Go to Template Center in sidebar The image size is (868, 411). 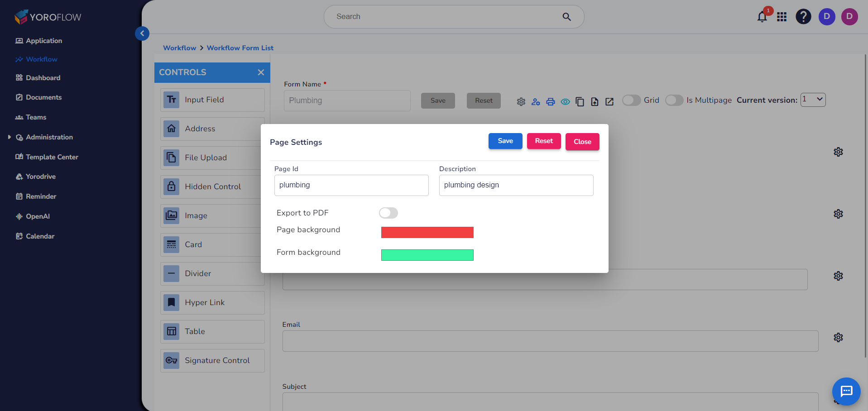point(52,157)
